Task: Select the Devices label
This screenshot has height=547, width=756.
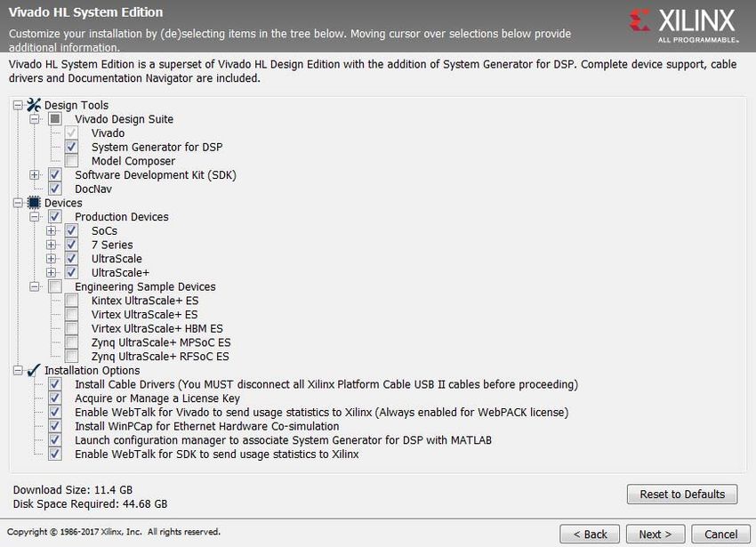Action: (63, 203)
